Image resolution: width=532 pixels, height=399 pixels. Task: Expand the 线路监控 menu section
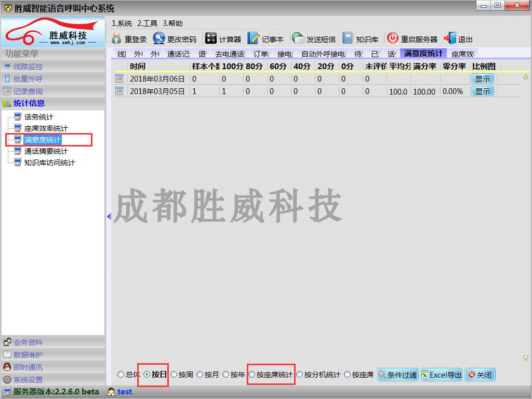point(53,66)
